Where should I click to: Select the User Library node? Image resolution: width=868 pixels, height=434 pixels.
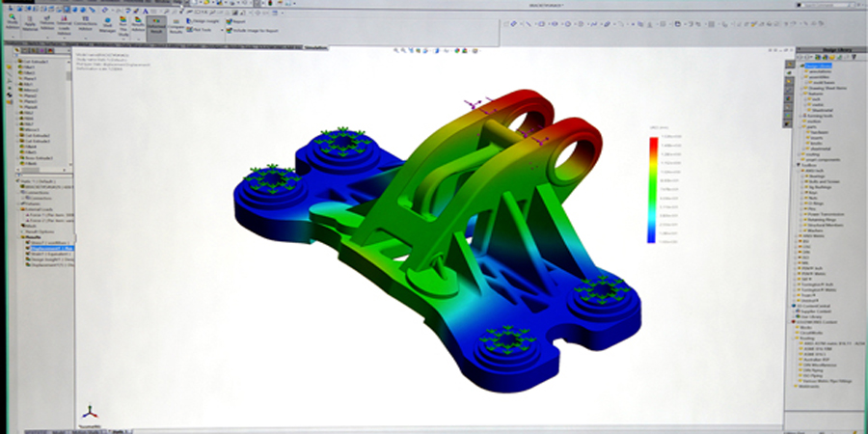(x=808, y=316)
